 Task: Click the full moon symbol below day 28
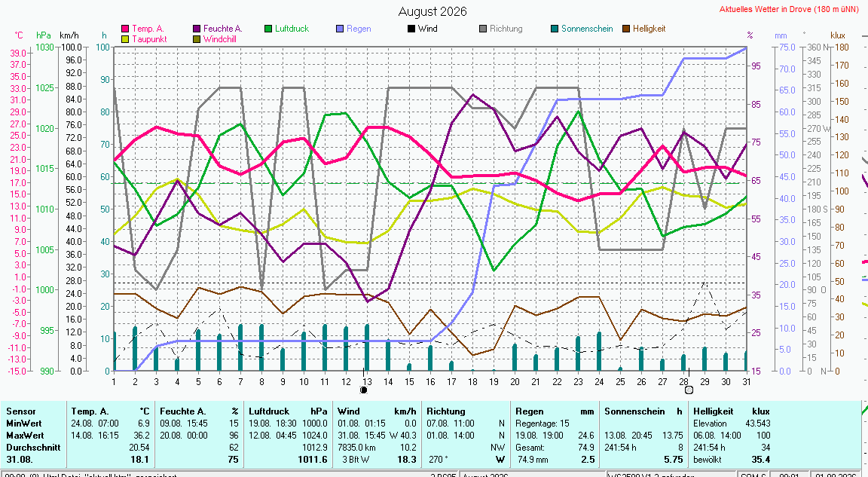(x=689, y=390)
